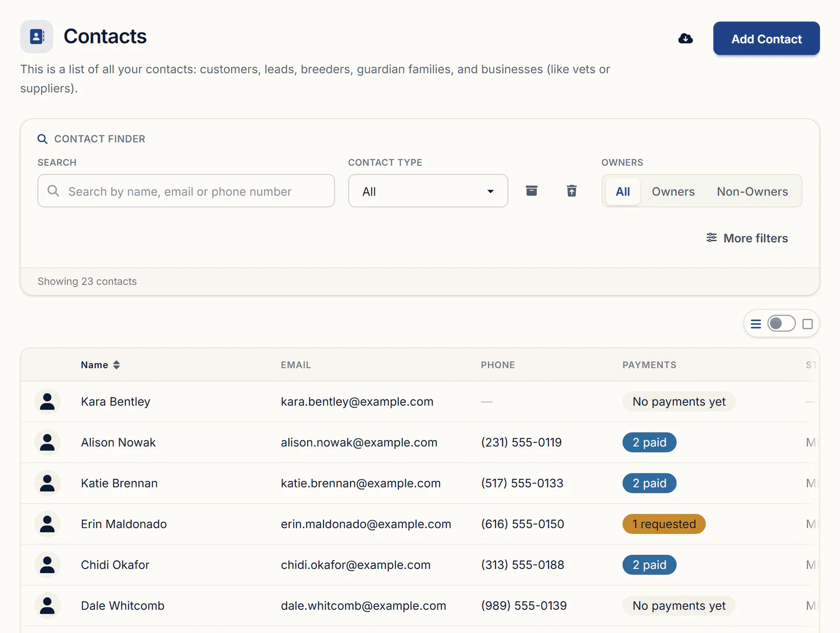Screen dimensions: 840x633
Task: Select the Owners filter tab
Action: tap(673, 192)
